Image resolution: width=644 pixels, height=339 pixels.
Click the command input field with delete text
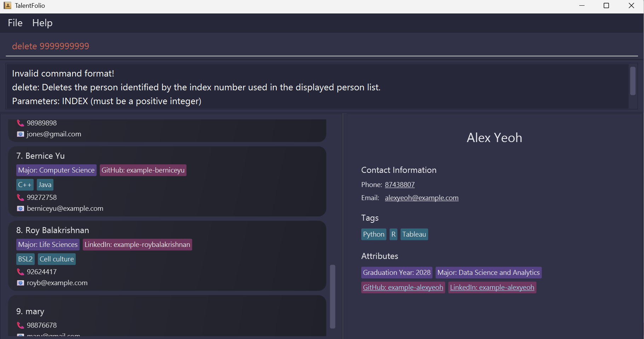pos(322,46)
